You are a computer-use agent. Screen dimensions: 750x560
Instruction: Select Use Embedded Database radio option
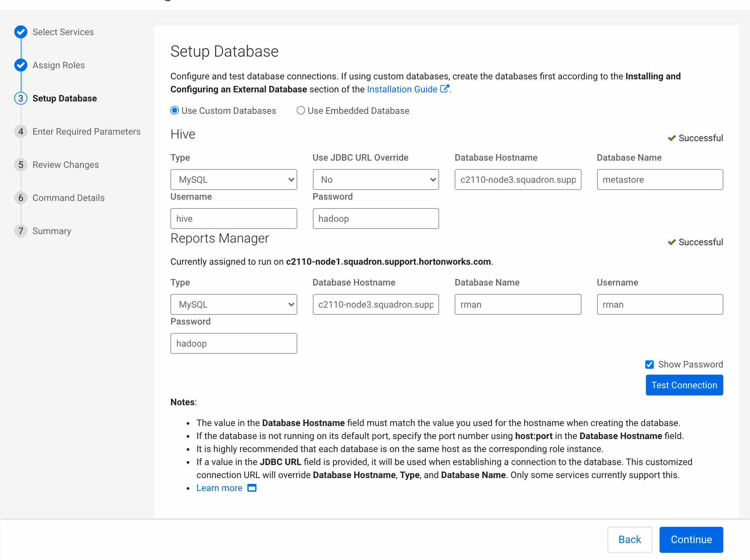[x=301, y=111]
